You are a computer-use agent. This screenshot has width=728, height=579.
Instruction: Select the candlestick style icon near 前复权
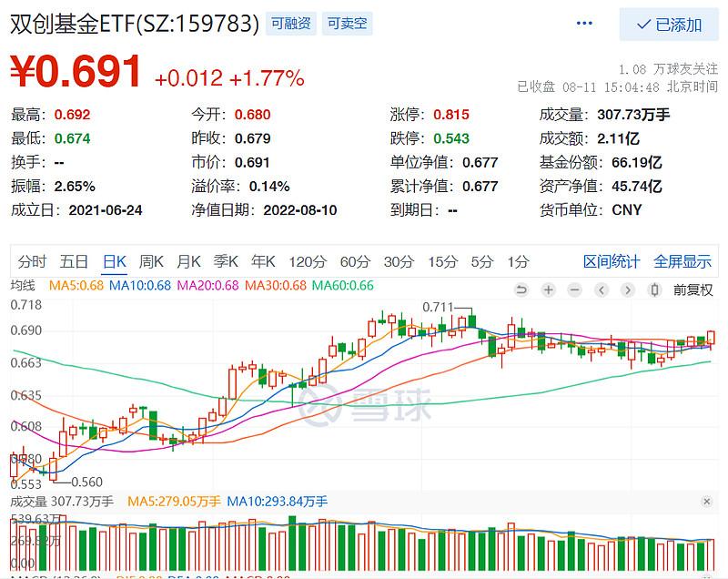(x=654, y=289)
